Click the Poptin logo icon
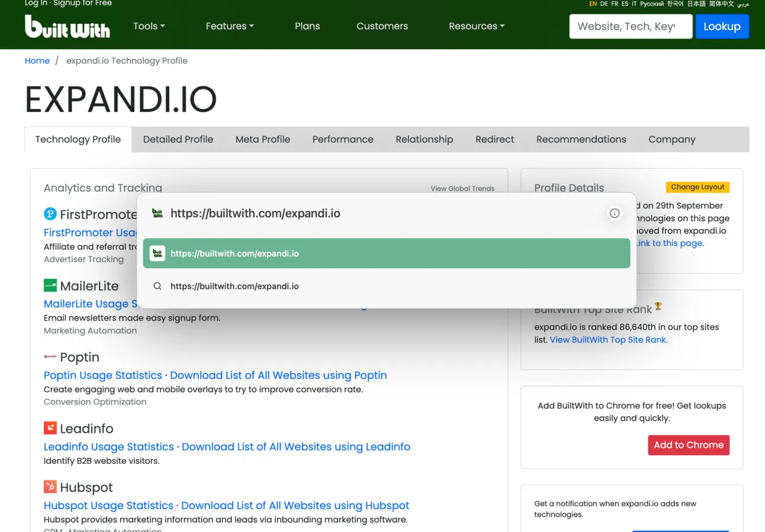Viewport: 765px width, 532px height. click(50, 357)
